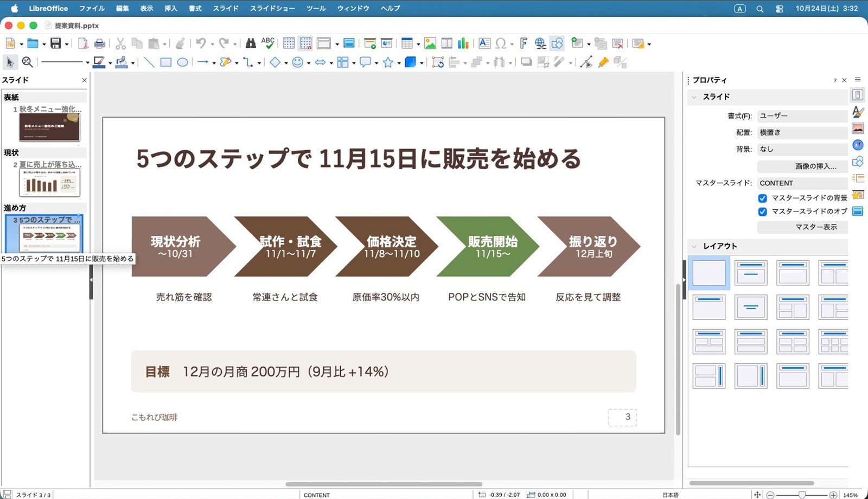
Task: Click the マスター表示 button
Action: pos(802,227)
